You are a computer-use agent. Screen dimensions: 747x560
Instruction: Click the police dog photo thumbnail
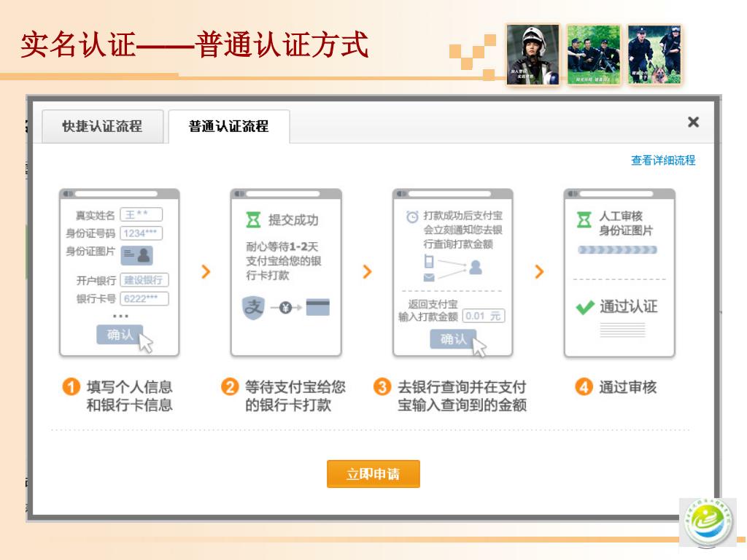(654, 55)
